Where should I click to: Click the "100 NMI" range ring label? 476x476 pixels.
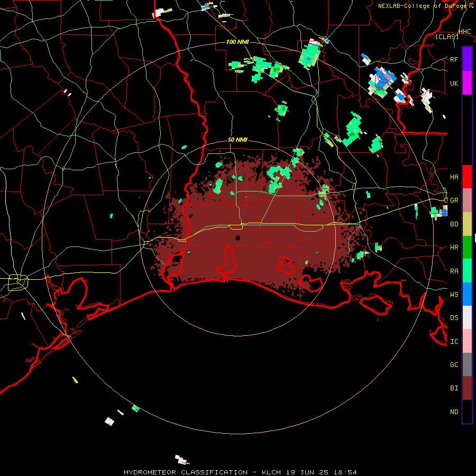[x=237, y=42]
